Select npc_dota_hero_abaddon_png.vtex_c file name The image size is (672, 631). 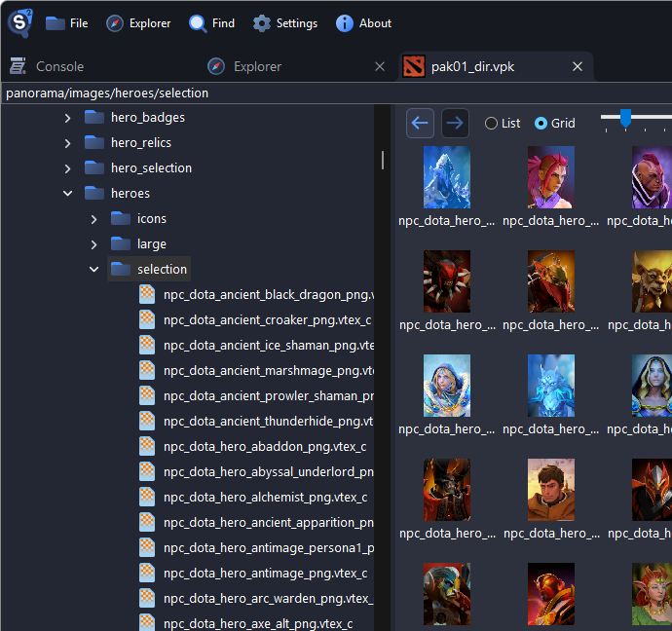pyautogui.click(x=265, y=446)
